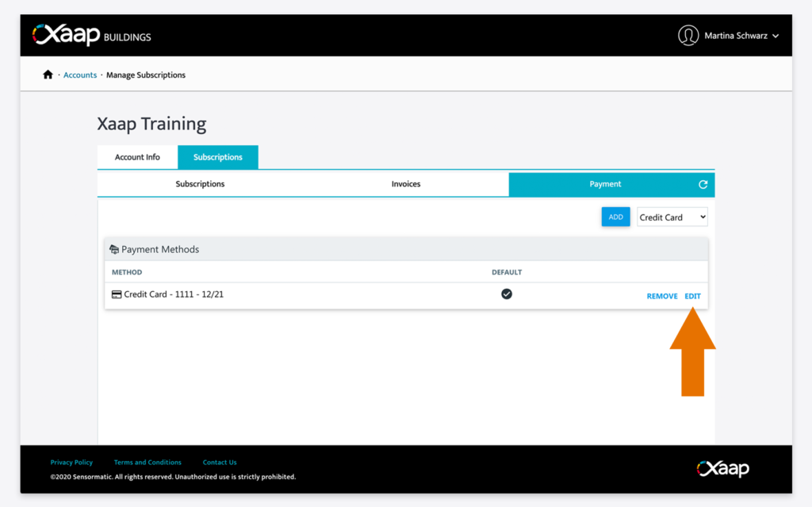Open the Invoices sub-tab
This screenshot has height=507, width=812.
coord(405,184)
